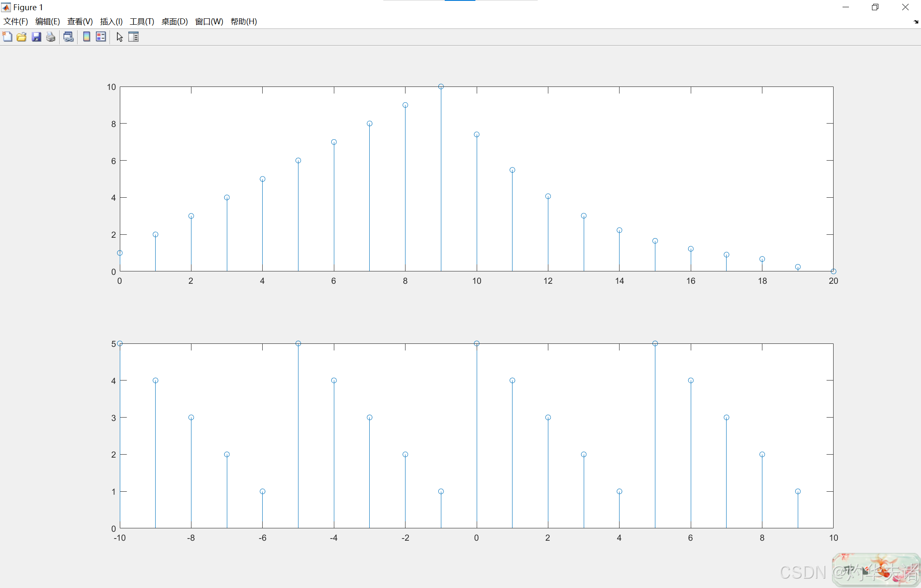Expand the 工具(T) menu

(142, 21)
